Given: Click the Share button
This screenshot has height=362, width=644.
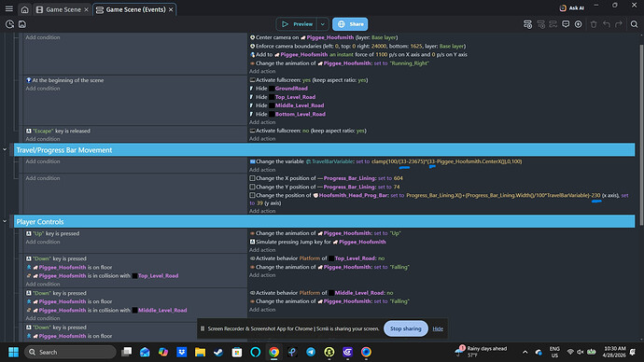Looking at the screenshot, I should click(350, 24).
